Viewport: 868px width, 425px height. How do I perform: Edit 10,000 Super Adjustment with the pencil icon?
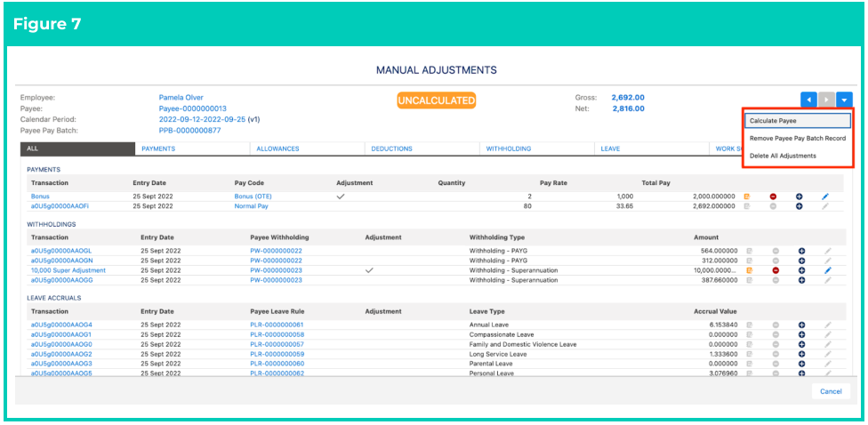[x=826, y=270]
